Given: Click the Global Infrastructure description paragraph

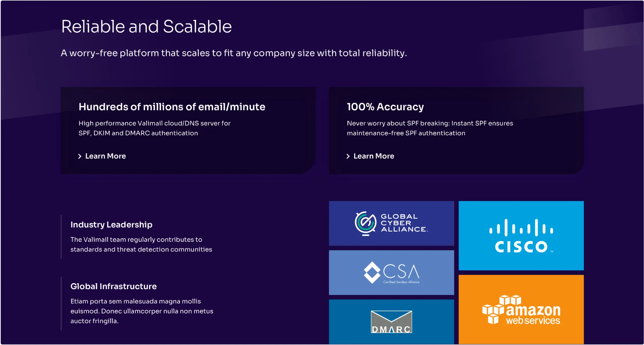Looking at the screenshot, I should (142, 311).
